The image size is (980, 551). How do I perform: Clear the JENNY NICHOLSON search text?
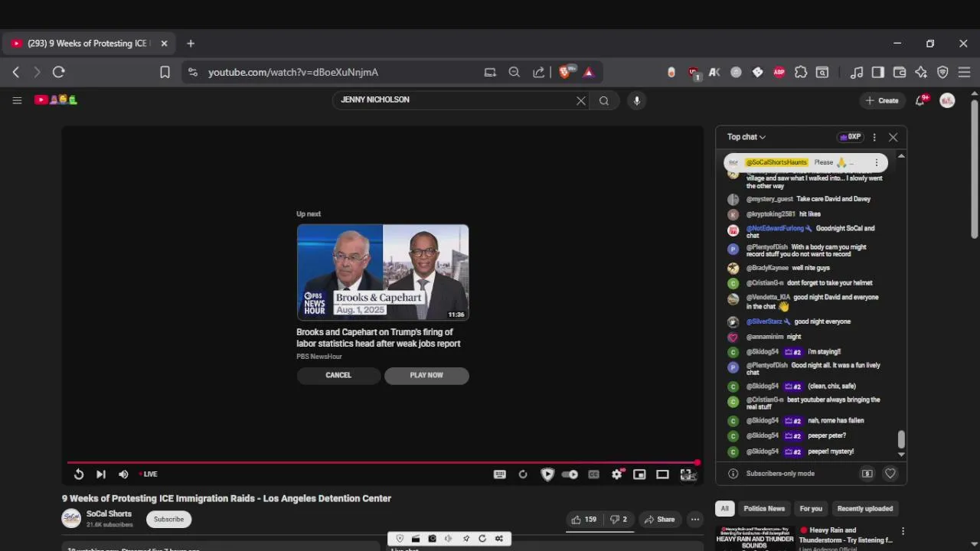coord(581,100)
